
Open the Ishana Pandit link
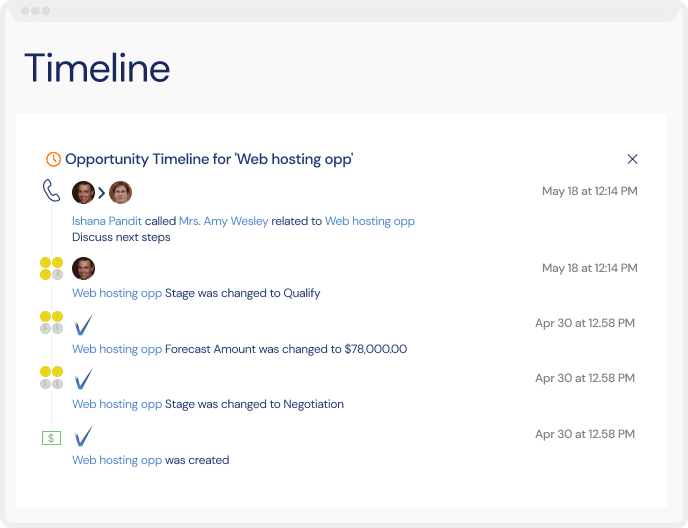(107, 221)
